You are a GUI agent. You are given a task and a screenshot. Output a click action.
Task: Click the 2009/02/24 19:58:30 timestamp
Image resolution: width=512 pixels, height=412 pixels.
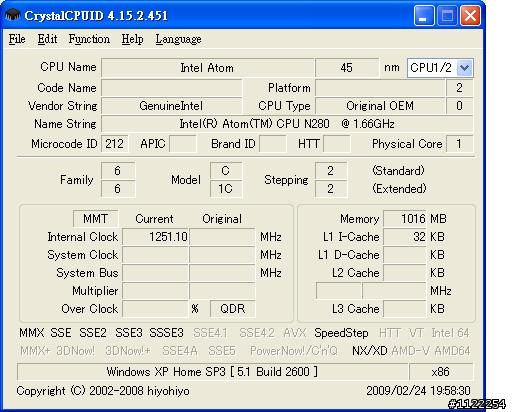418,391
